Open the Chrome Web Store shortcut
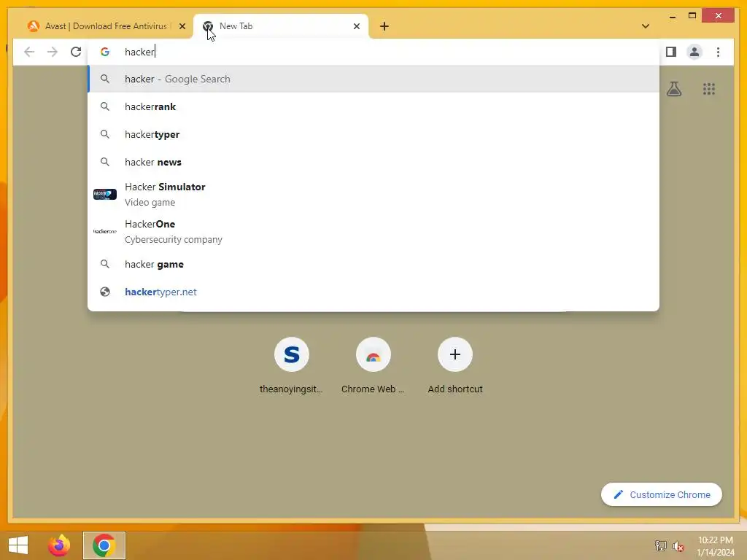Image resolution: width=747 pixels, height=560 pixels. point(373,366)
